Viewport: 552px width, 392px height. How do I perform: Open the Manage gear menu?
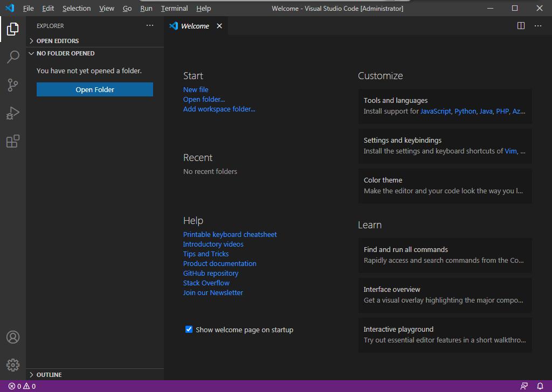click(x=13, y=365)
